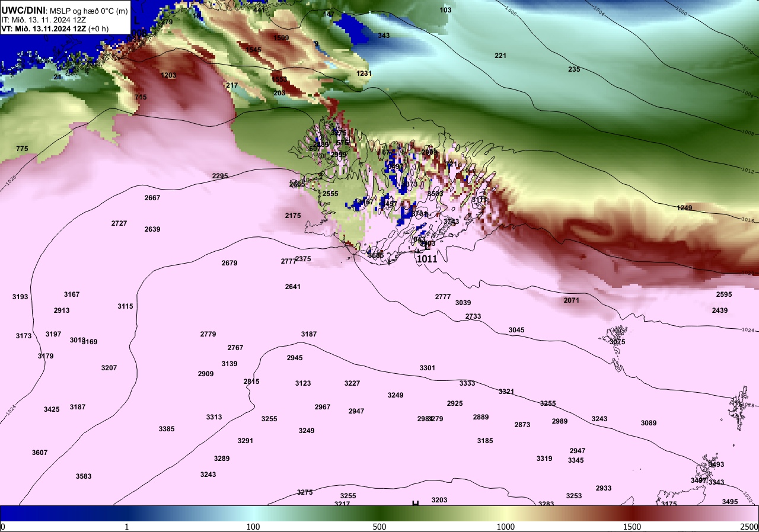Screen dimensions: 759x532
Task: Click the 1509 height value
Action: [x=281, y=38]
